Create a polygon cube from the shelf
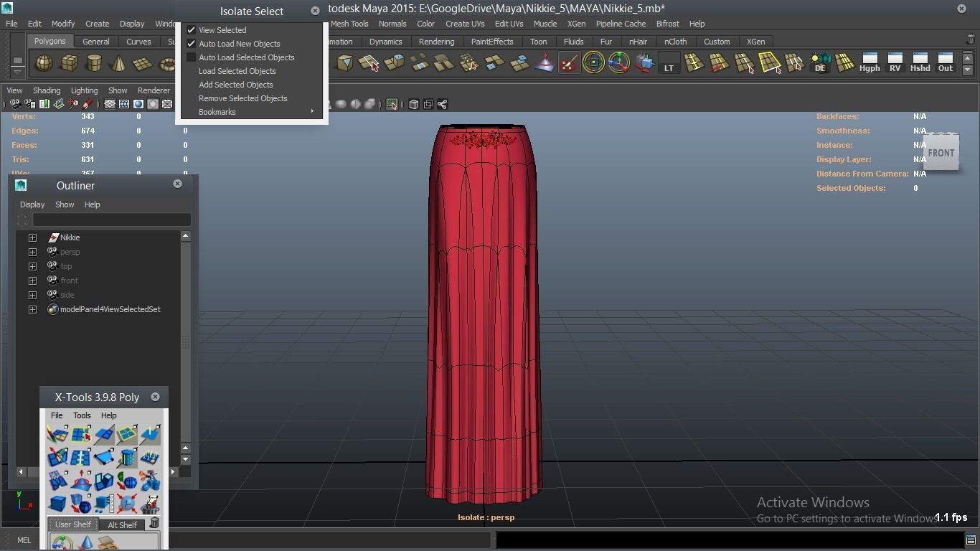Image resolution: width=980 pixels, height=551 pixels. (x=69, y=64)
